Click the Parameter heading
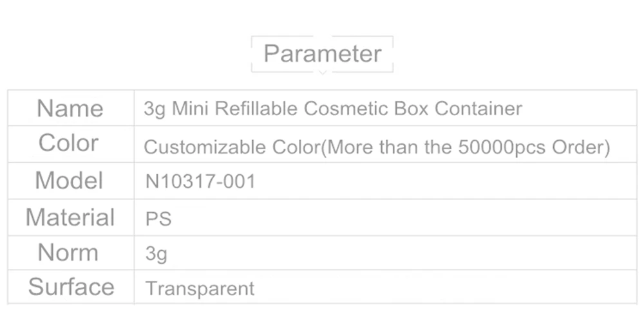 pos(323,54)
